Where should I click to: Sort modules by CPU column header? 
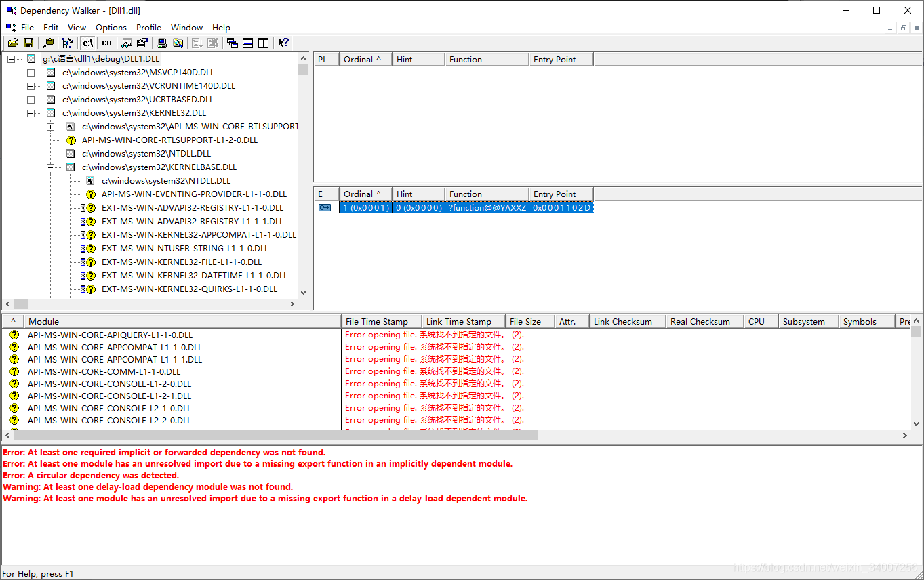[760, 321]
